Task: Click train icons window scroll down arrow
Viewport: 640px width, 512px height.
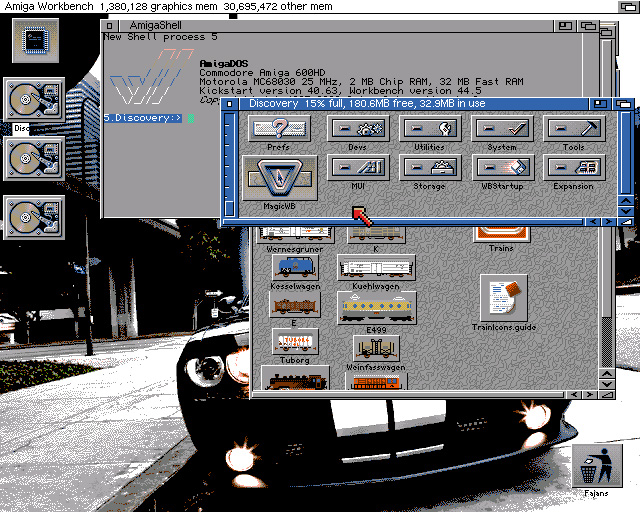Action: click(607, 384)
